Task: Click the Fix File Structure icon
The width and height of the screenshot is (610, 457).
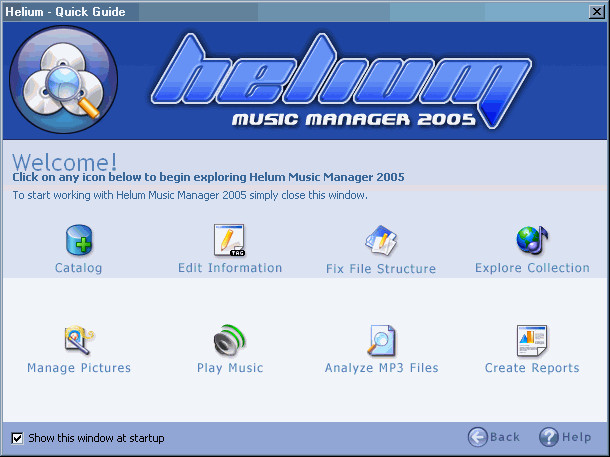Action: 381,240
